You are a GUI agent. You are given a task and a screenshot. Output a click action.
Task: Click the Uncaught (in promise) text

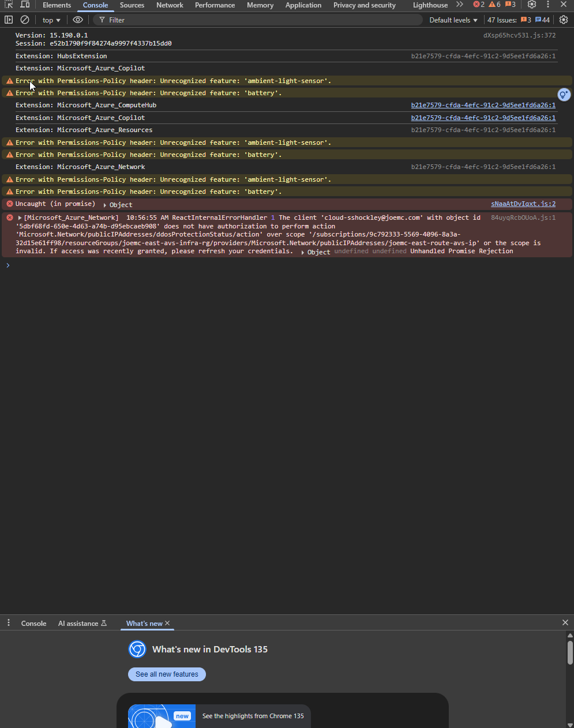(x=55, y=204)
